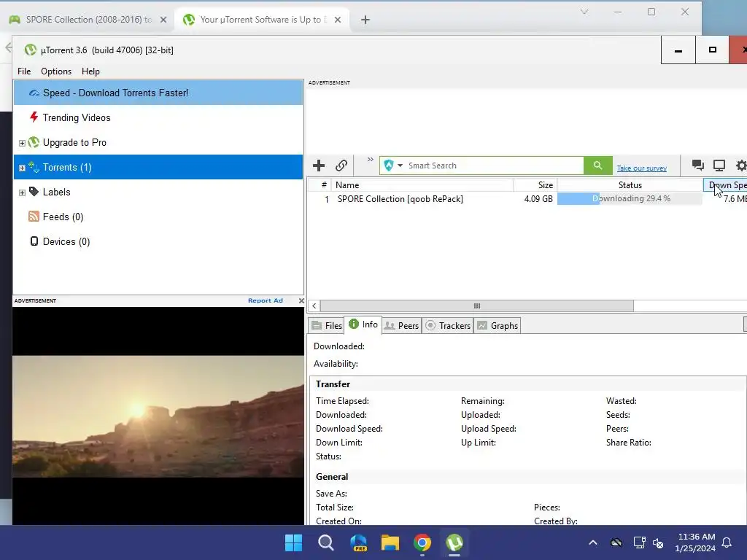Switch to the Trackers tab
747x560 pixels.
point(448,326)
